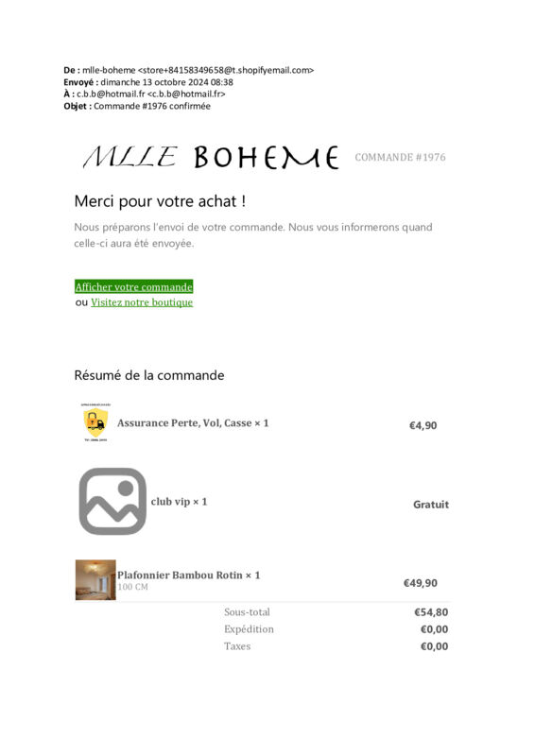Click the Assurance Perte, Vol, Casse item name
Screen dimensions: 535x756
pyautogui.click(x=193, y=422)
